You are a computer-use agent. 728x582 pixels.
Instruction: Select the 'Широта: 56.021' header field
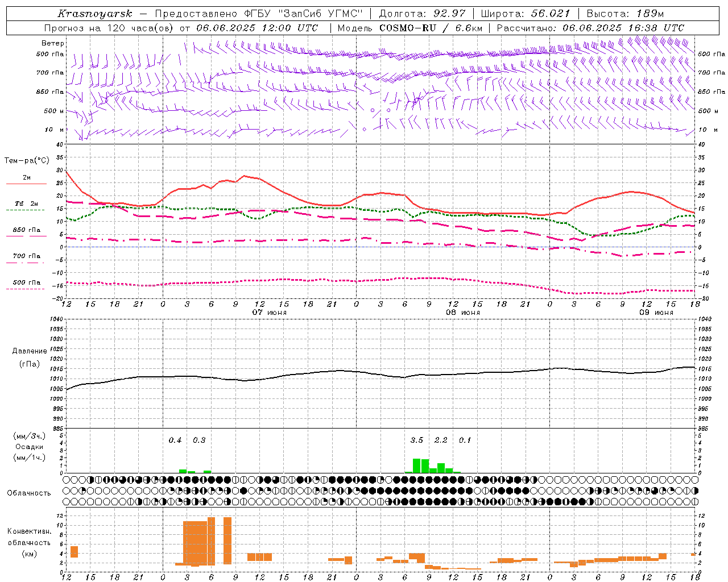click(526, 14)
